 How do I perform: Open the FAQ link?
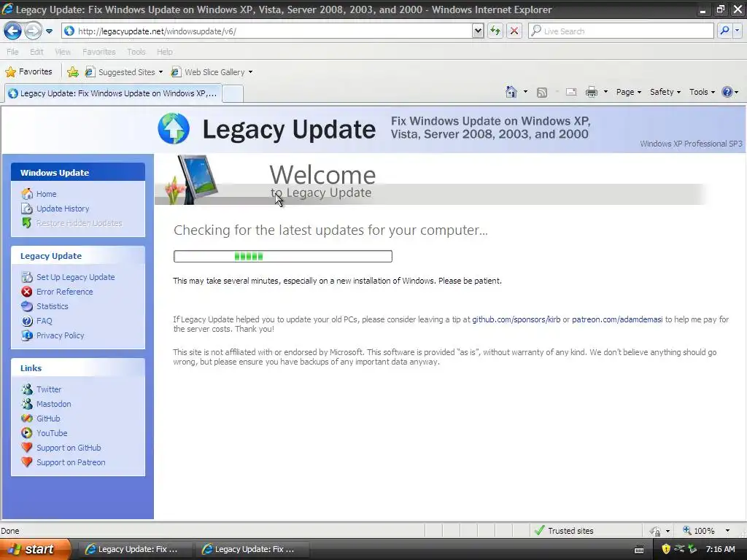pyautogui.click(x=44, y=321)
